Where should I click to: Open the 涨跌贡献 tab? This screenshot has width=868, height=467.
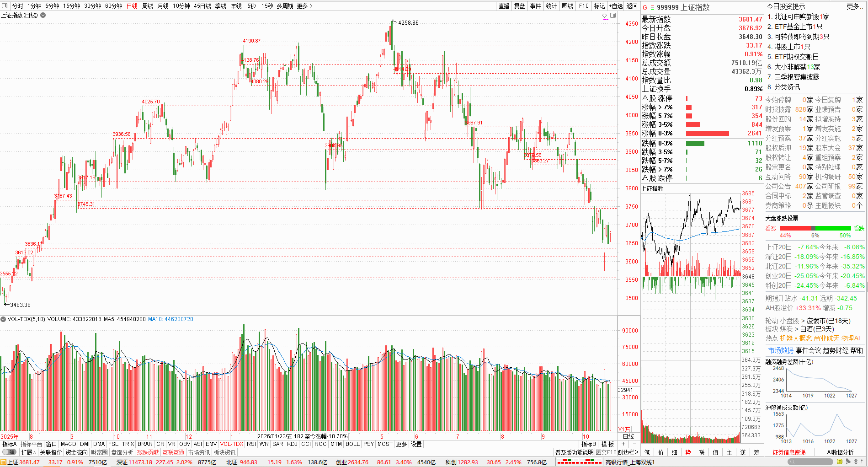(x=148, y=452)
